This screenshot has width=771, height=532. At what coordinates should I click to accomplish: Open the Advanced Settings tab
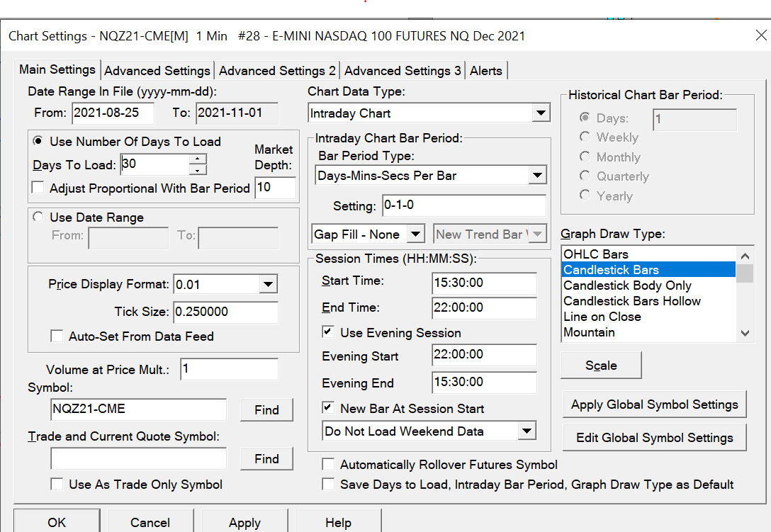tap(157, 71)
